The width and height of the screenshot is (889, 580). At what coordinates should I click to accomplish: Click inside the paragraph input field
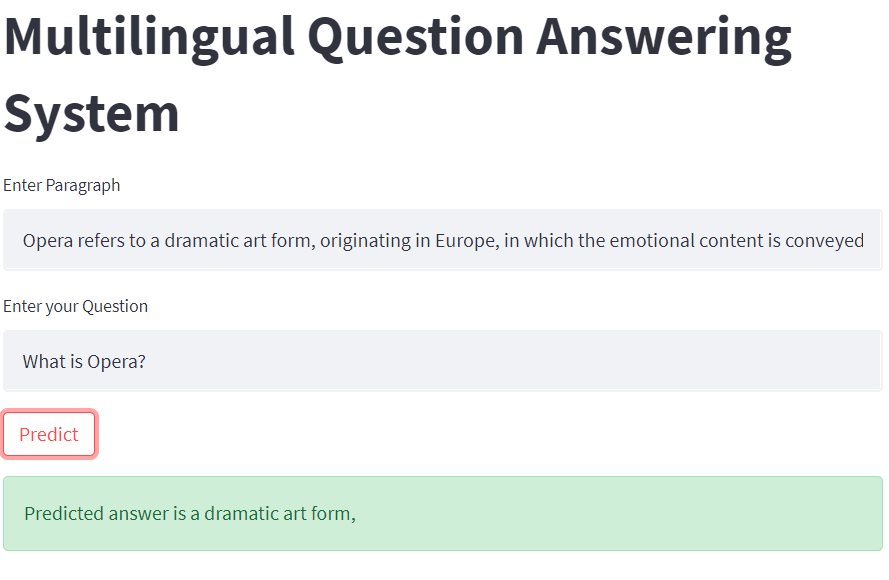coord(440,240)
